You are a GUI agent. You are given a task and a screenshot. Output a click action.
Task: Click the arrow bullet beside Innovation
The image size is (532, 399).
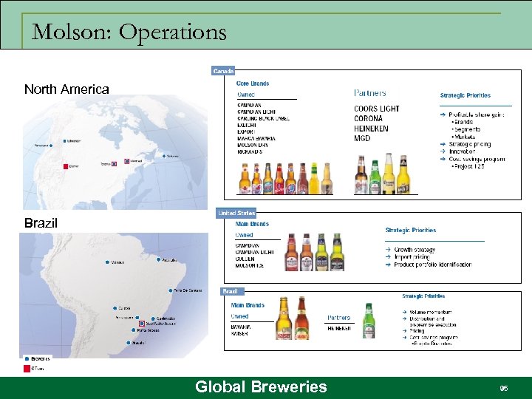443,151
